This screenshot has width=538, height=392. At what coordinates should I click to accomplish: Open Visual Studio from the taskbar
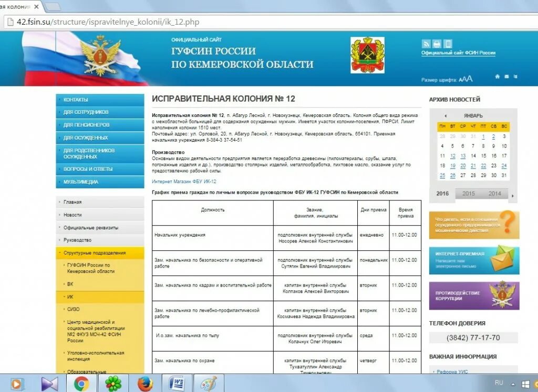coord(49,384)
